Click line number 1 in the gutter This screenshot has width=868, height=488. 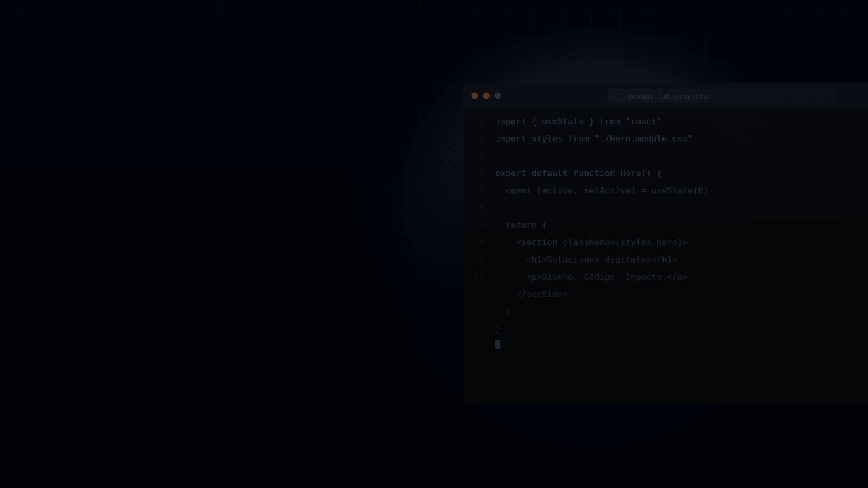(x=481, y=122)
